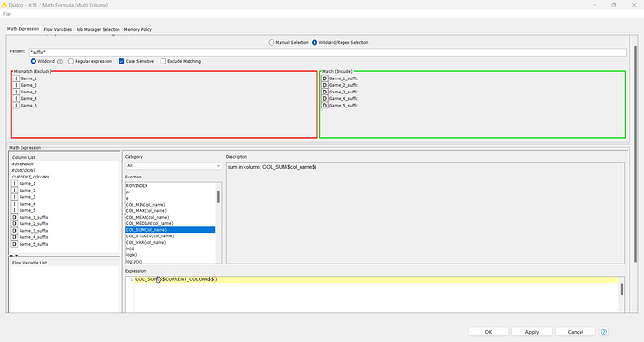Choose the Wildcard pattern option
Viewport: 644px width, 342px height.
pyautogui.click(x=34, y=61)
